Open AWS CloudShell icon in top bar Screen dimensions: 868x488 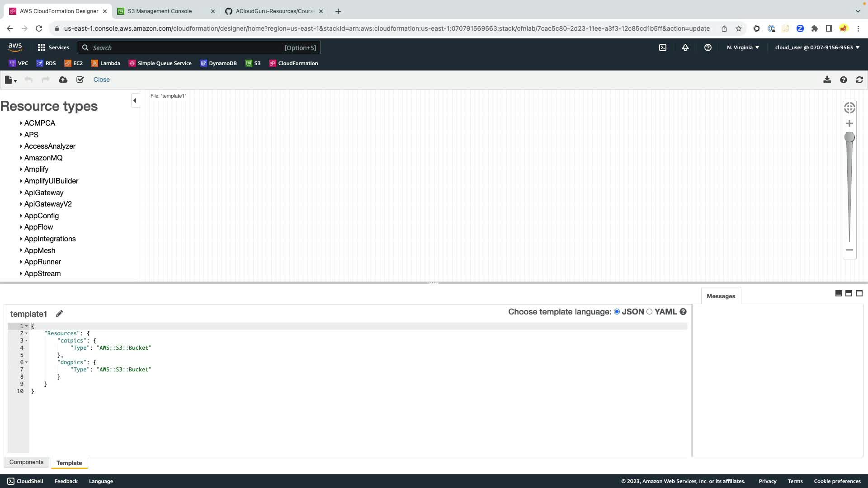point(662,47)
